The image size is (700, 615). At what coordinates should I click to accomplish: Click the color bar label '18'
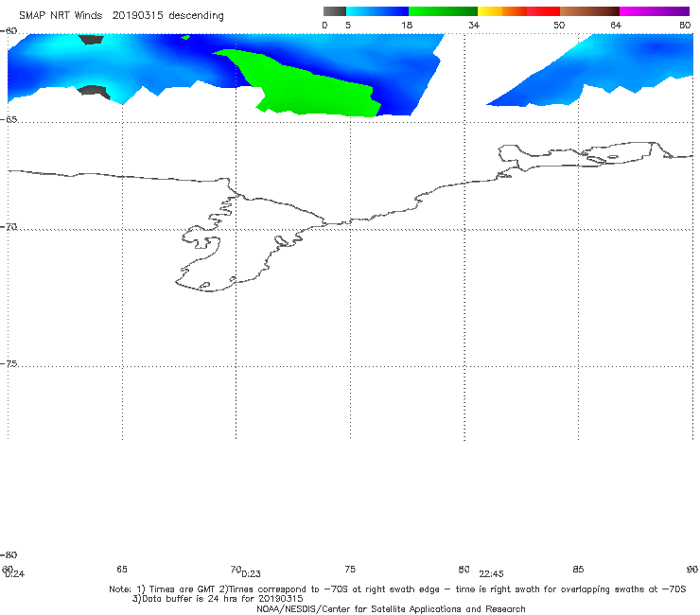coord(407,25)
